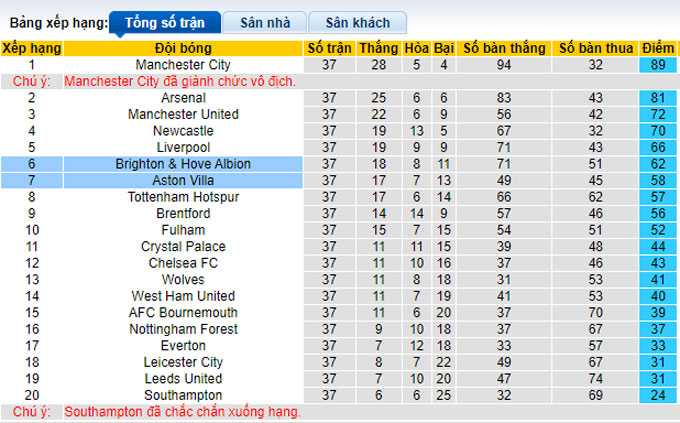This screenshot has width=680, height=423.
Task: Select Manchester United in the table
Action: [x=183, y=115]
